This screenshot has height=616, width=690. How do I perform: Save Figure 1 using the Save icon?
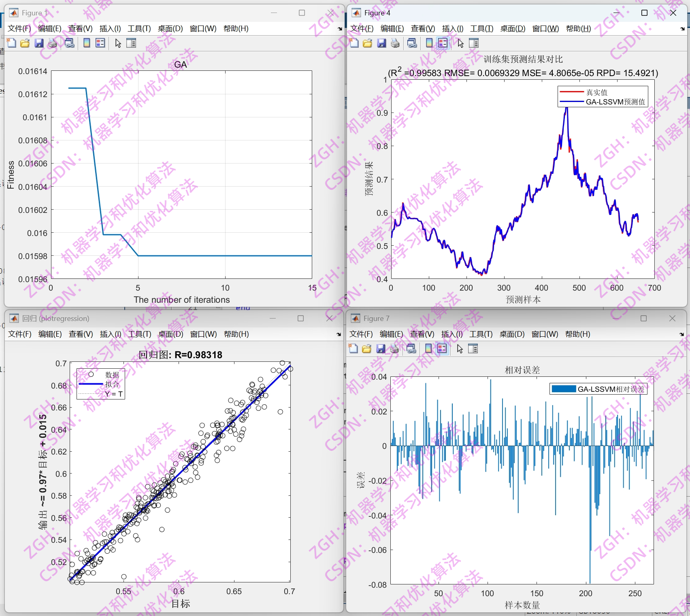click(x=39, y=43)
